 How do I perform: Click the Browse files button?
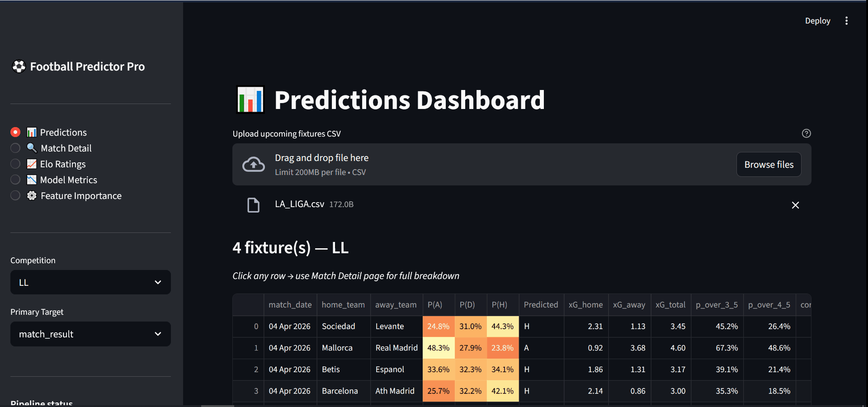[x=769, y=164]
